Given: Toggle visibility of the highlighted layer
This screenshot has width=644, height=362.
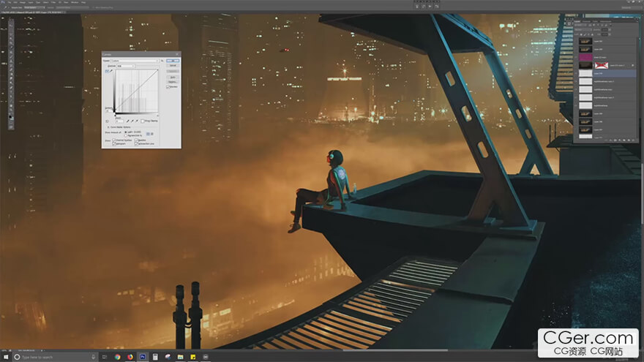Looking at the screenshot, I should click(x=576, y=73).
